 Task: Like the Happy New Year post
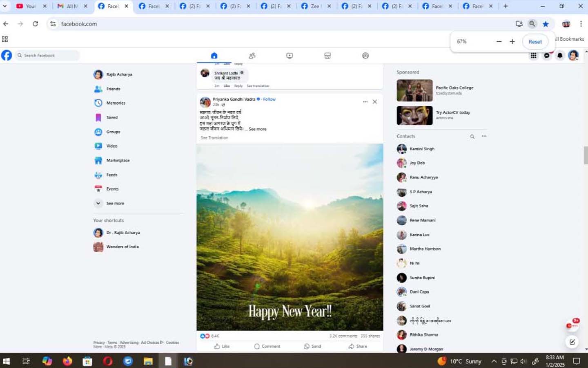pyautogui.click(x=222, y=346)
